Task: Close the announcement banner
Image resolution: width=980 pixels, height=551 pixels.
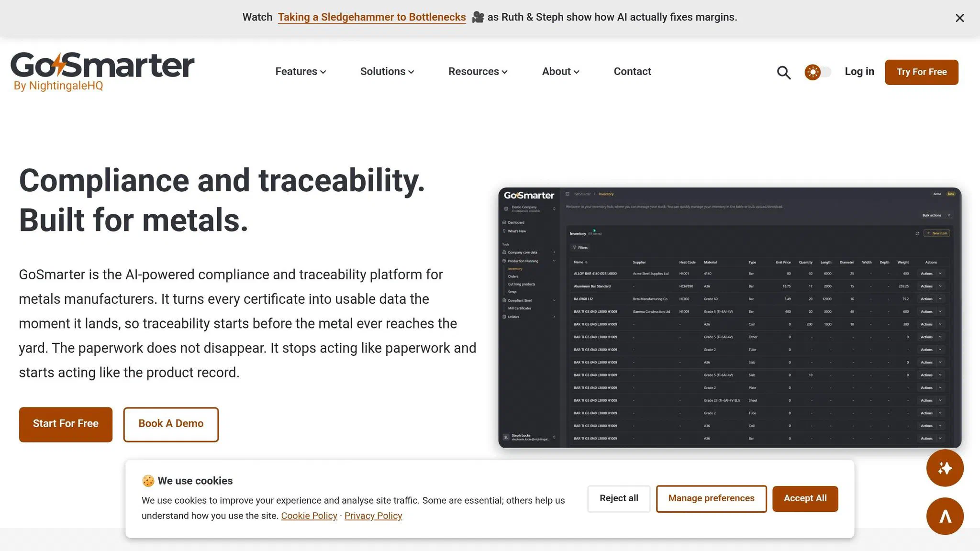Action: click(x=959, y=18)
